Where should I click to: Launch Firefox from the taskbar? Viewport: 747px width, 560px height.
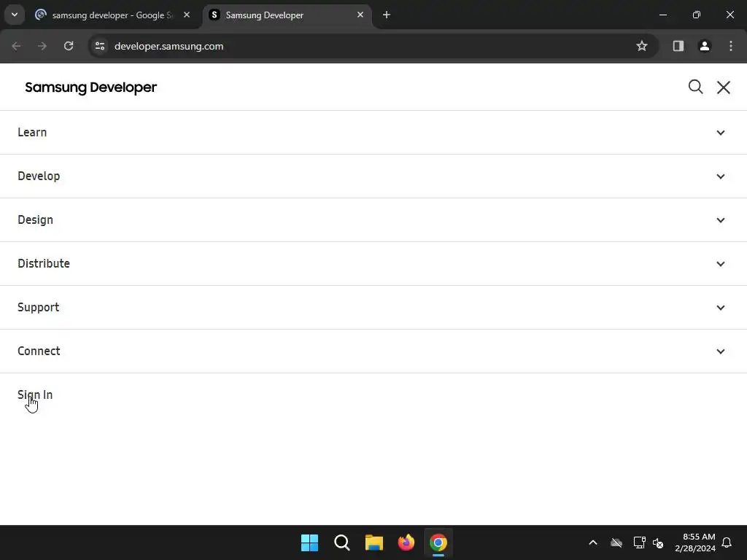(x=406, y=542)
